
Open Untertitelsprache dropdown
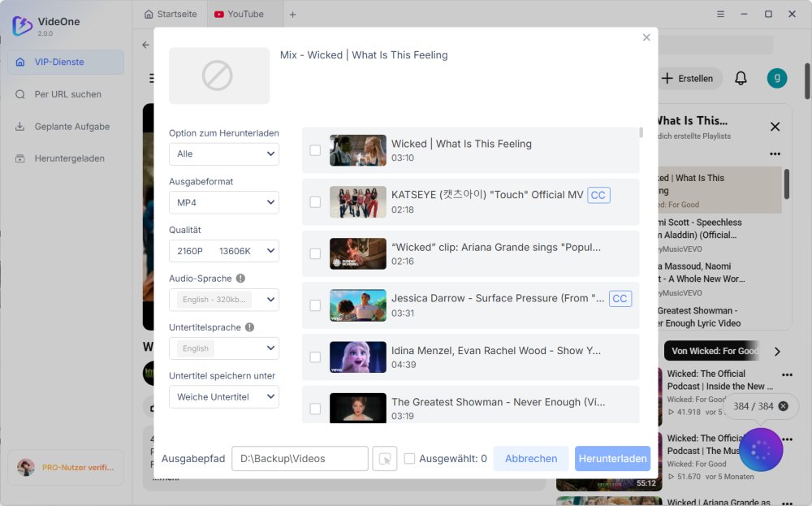(x=224, y=348)
